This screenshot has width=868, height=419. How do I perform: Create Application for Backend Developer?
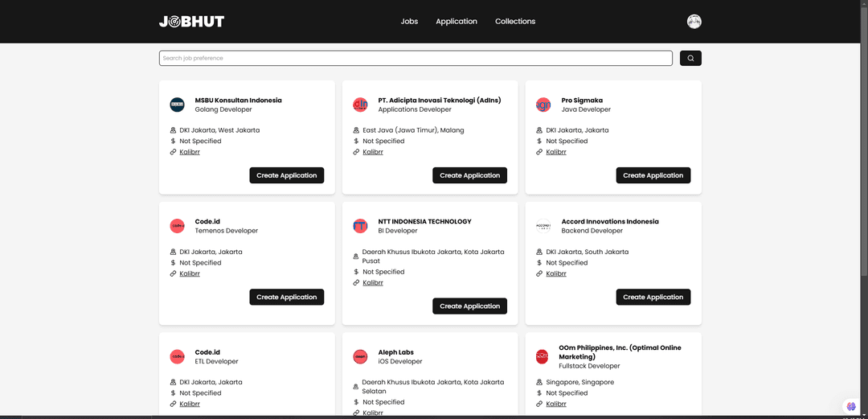(653, 297)
